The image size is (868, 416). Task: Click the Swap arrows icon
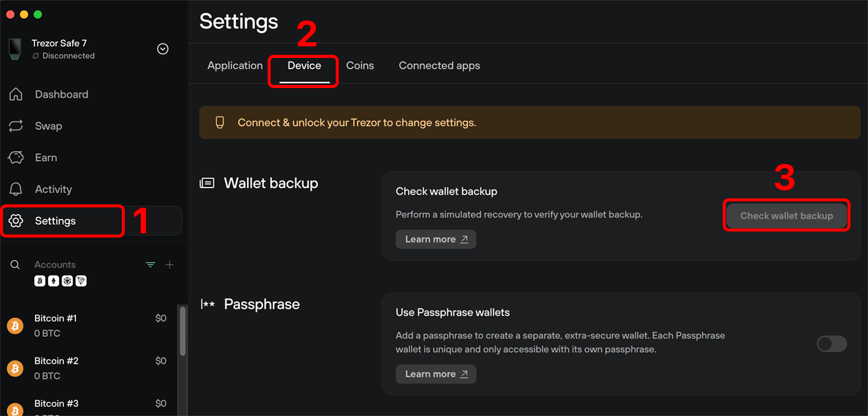point(16,126)
